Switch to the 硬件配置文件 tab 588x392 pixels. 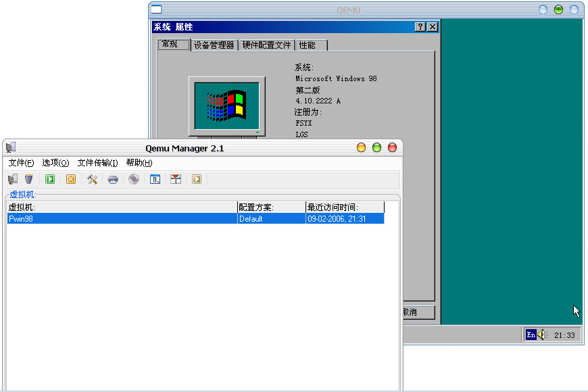[x=267, y=45]
